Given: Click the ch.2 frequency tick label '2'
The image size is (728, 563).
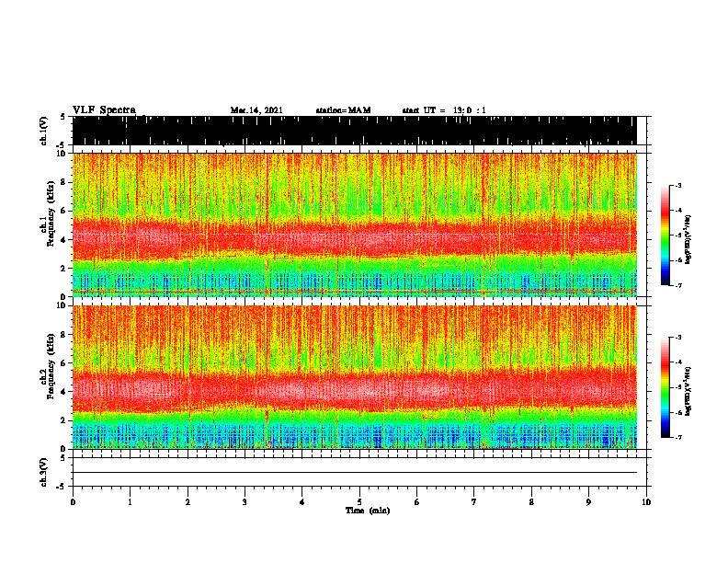Looking at the screenshot, I should (x=63, y=420).
